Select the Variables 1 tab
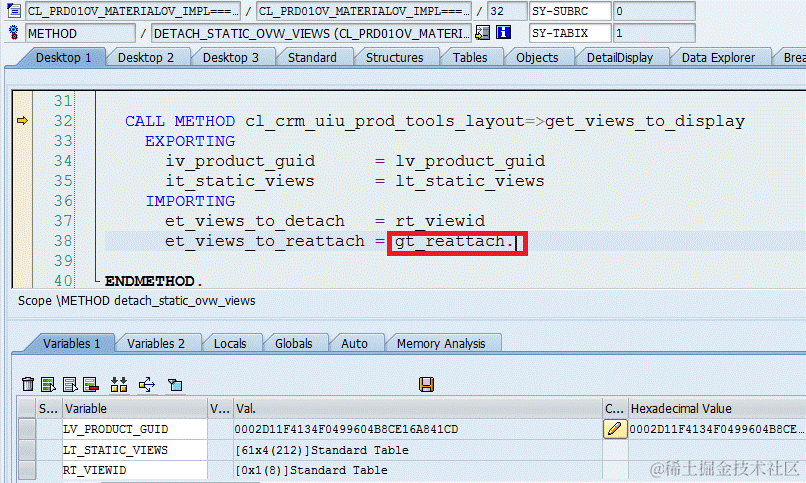This screenshot has width=806, height=483. pos(71,343)
